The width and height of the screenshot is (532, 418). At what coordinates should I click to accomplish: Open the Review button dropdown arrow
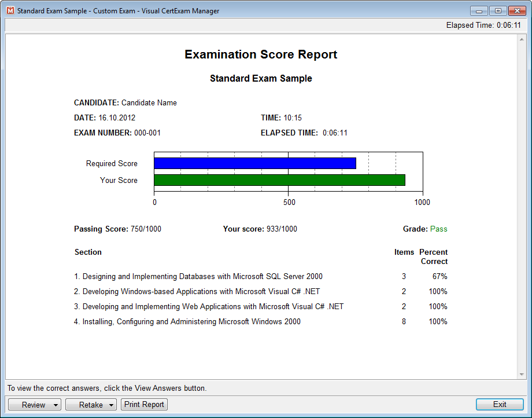pos(56,405)
